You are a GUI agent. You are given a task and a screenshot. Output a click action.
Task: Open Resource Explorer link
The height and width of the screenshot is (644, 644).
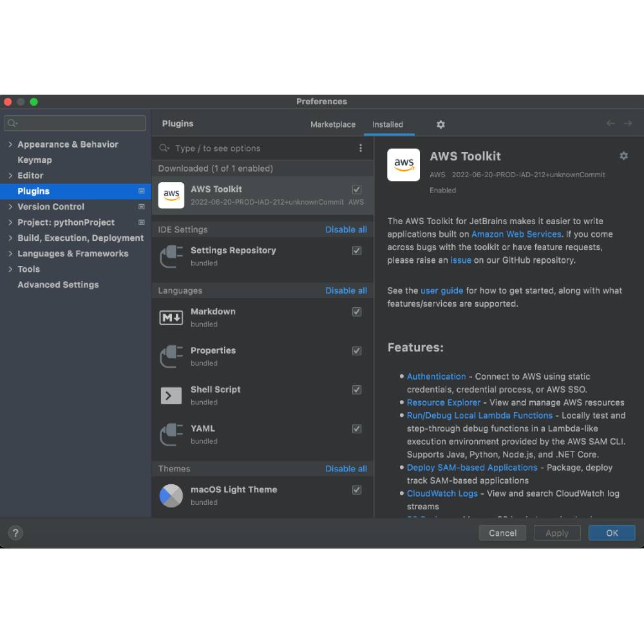[443, 402]
